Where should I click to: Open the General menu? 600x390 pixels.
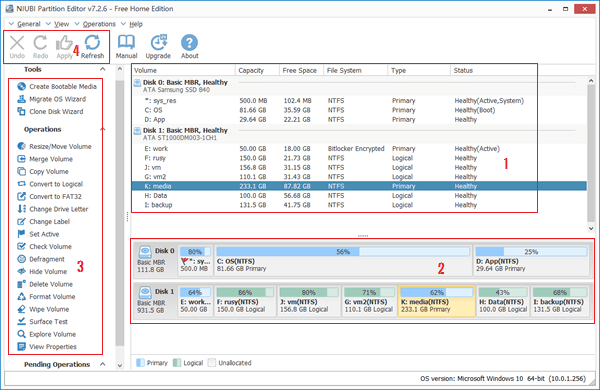[25, 24]
